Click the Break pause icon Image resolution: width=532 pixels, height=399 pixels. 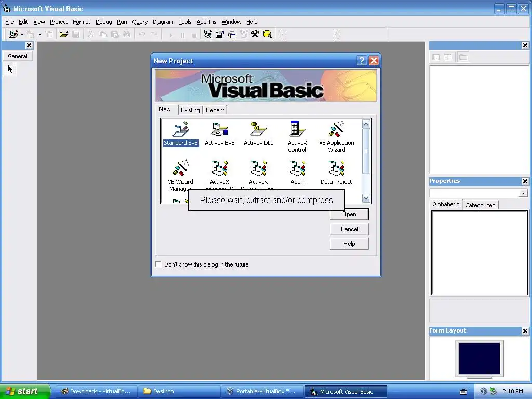pos(182,35)
